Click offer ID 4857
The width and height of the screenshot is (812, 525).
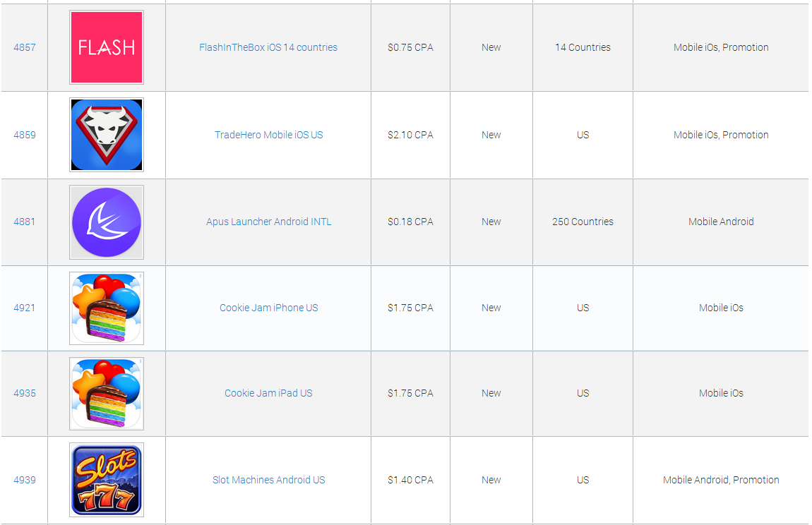[x=25, y=47]
